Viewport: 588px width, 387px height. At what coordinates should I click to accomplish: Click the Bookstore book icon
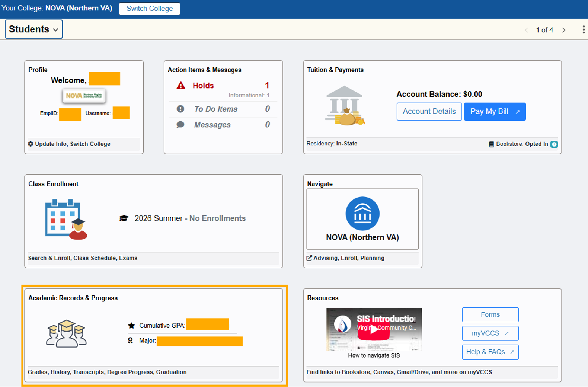(x=491, y=144)
